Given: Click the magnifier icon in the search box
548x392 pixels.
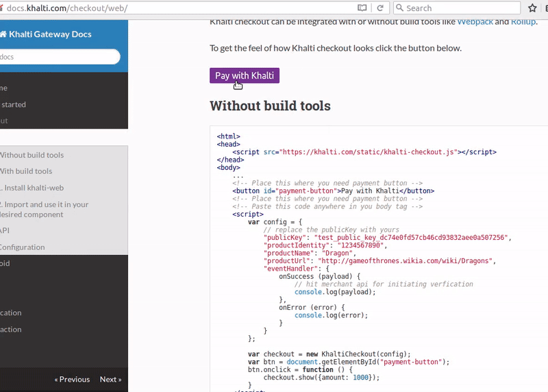Looking at the screenshot, I should [x=399, y=8].
